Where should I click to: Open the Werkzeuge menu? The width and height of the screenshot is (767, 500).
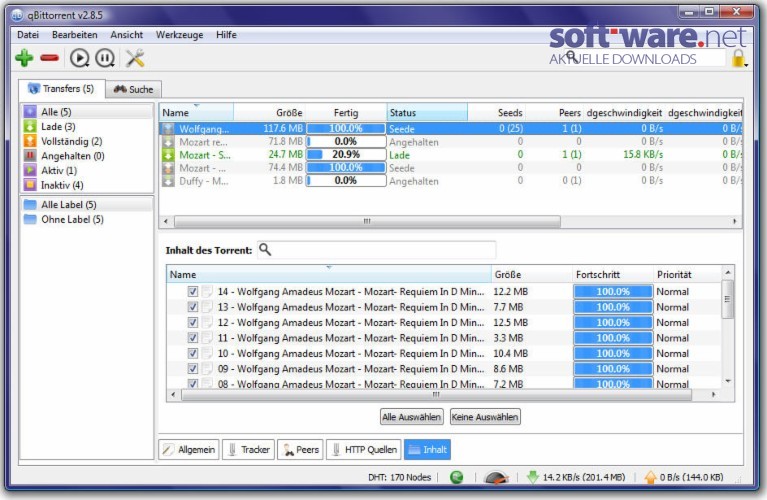pyautogui.click(x=180, y=35)
